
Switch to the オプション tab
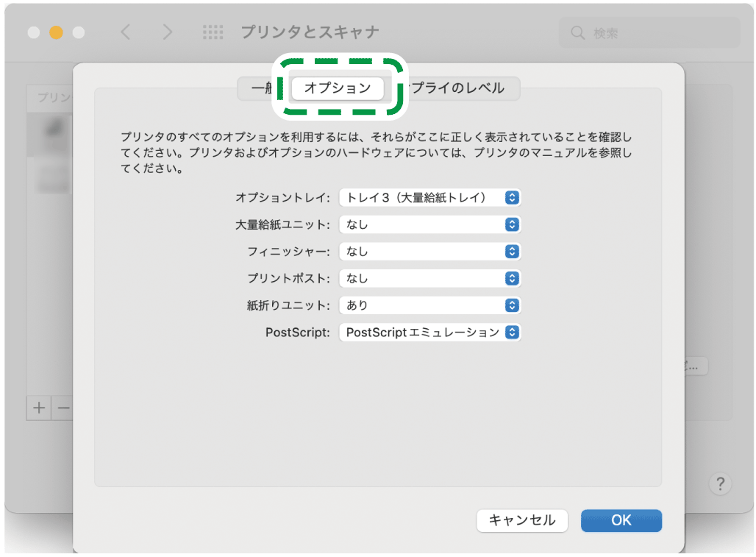(338, 88)
